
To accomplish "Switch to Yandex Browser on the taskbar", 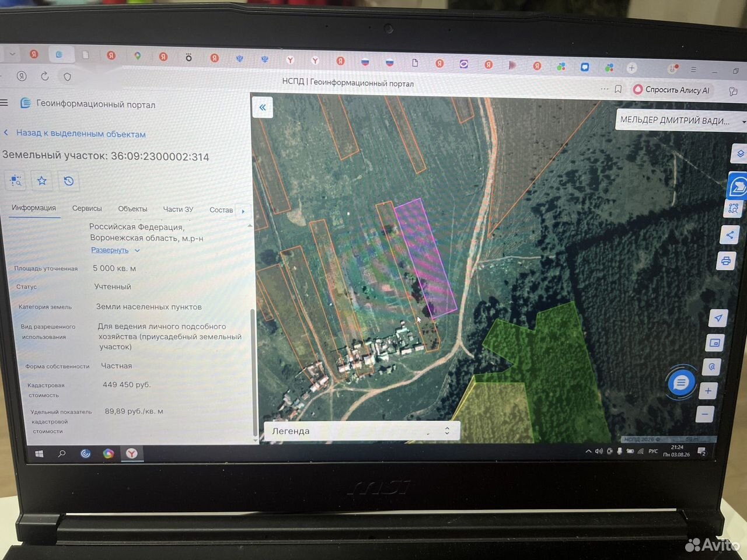I will (132, 453).
